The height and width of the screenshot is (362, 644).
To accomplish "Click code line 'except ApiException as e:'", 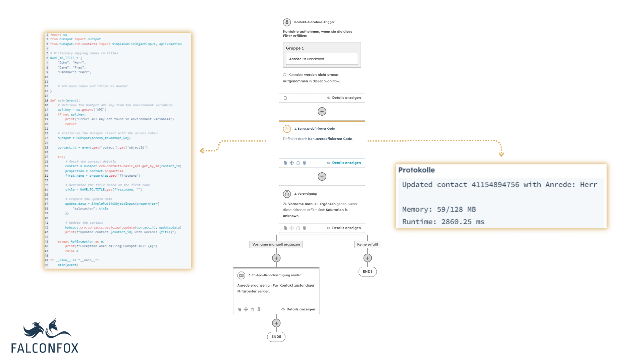I will [x=81, y=241].
